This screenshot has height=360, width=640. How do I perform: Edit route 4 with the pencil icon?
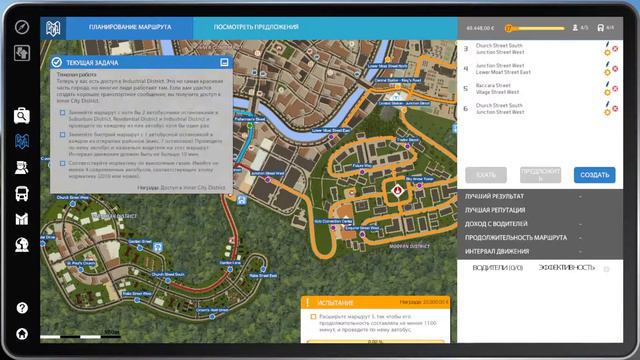[x=607, y=64]
